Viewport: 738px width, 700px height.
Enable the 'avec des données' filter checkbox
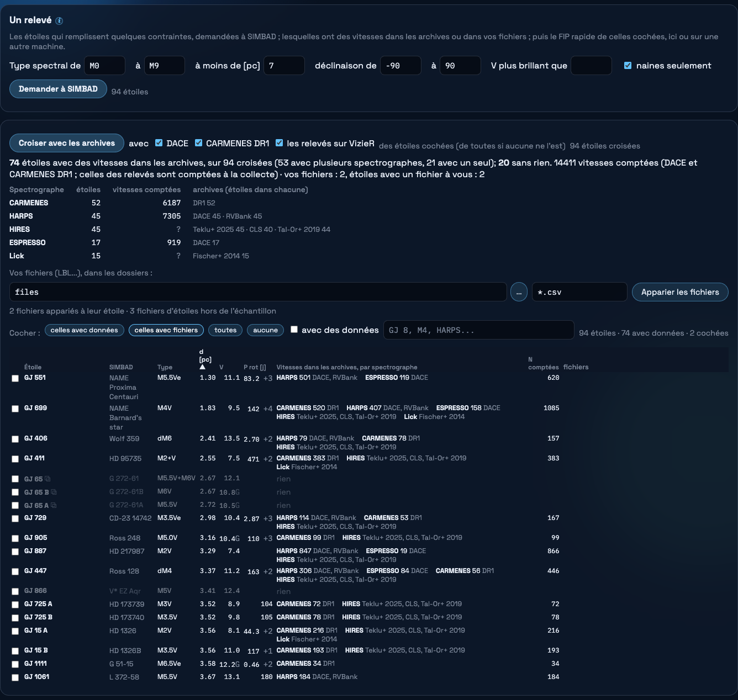click(294, 330)
